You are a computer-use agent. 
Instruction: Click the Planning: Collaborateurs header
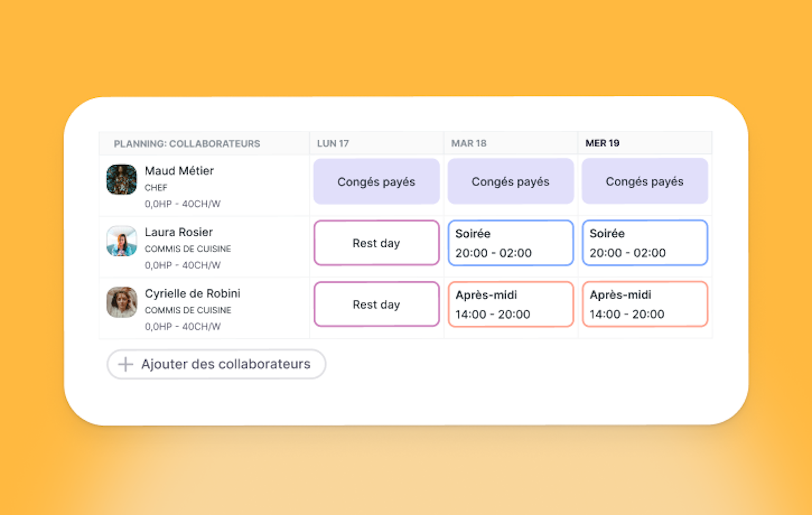click(x=187, y=144)
